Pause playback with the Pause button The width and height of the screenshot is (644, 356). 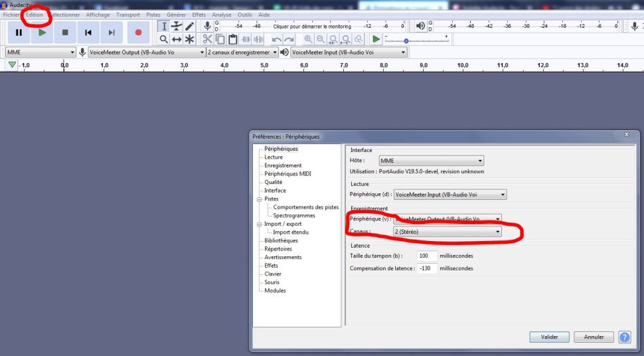pyautogui.click(x=19, y=33)
